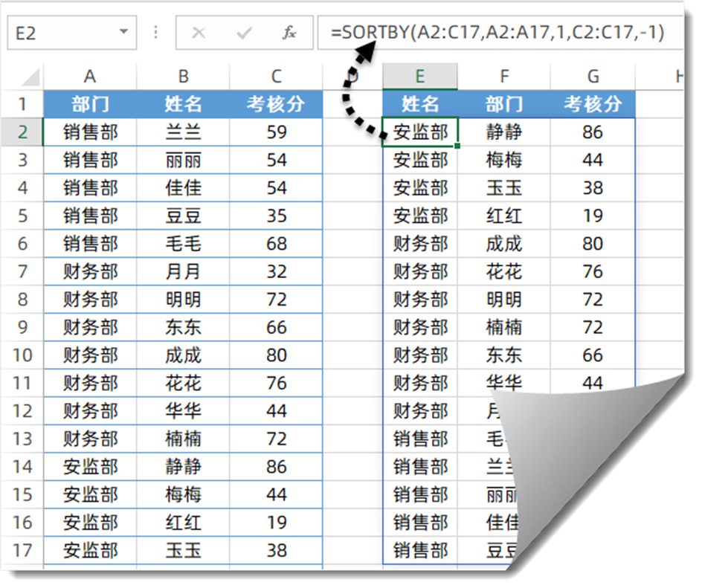Image resolution: width=702 pixels, height=588 pixels.
Task: Click cell containing 成成 in column F
Action: (x=504, y=244)
